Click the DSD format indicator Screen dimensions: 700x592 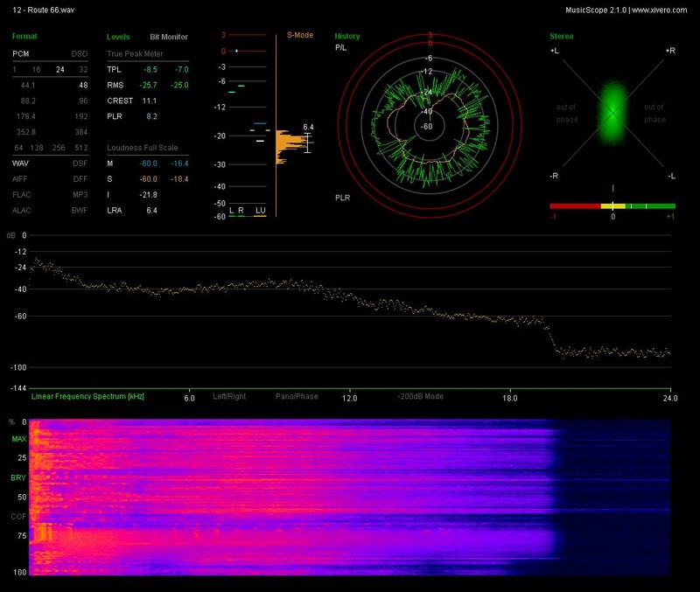click(80, 54)
